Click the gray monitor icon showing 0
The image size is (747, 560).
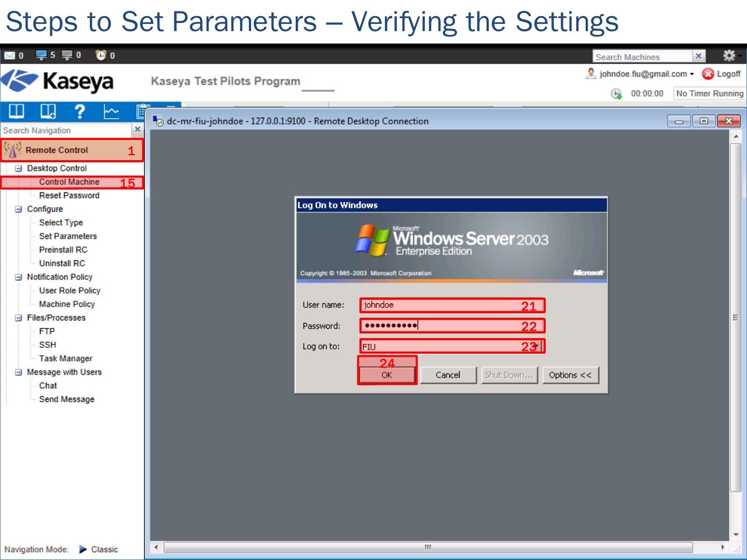pyautogui.click(x=67, y=55)
